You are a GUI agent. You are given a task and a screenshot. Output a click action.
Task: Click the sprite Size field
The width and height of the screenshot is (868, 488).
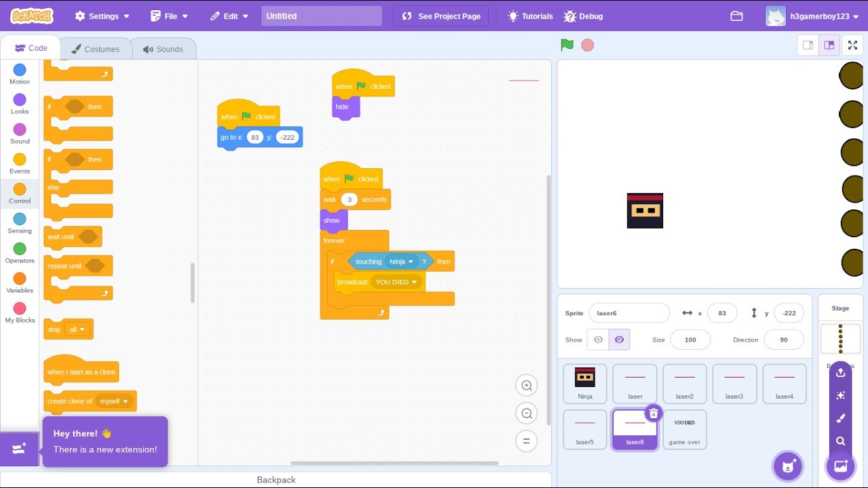point(690,340)
